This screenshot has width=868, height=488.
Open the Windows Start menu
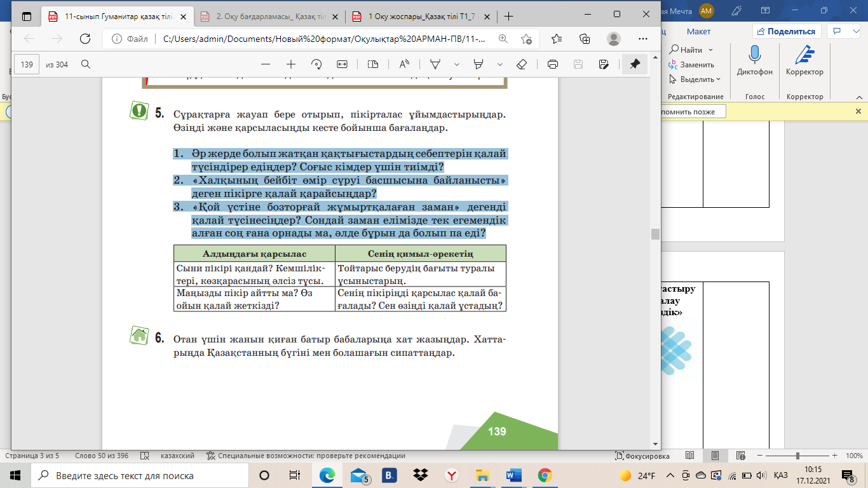pyautogui.click(x=15, y=475)
